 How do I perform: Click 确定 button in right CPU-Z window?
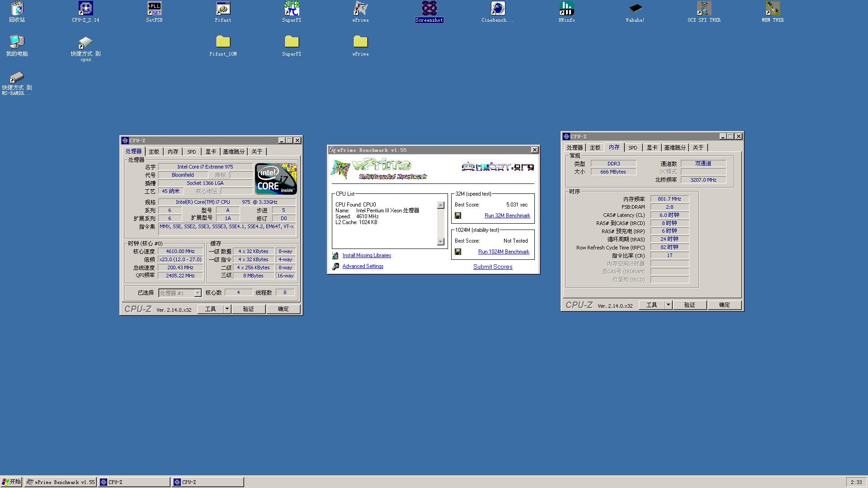pos(724,305)
